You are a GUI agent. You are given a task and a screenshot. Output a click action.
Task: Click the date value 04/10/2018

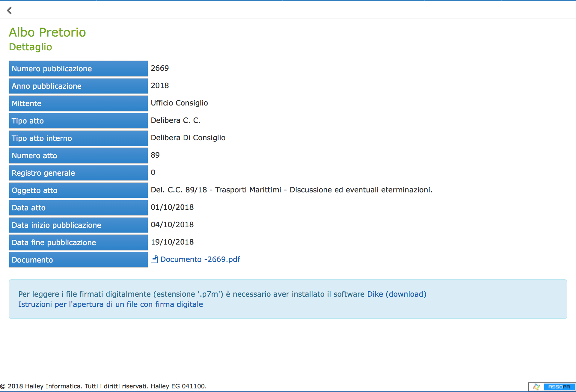[172, 224]
